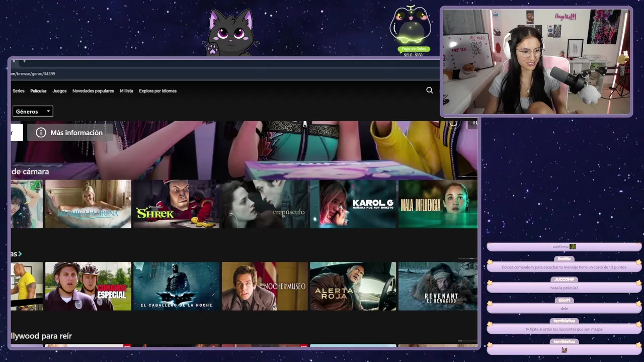Open the Netflix search magnifier icon

[429, 90]
